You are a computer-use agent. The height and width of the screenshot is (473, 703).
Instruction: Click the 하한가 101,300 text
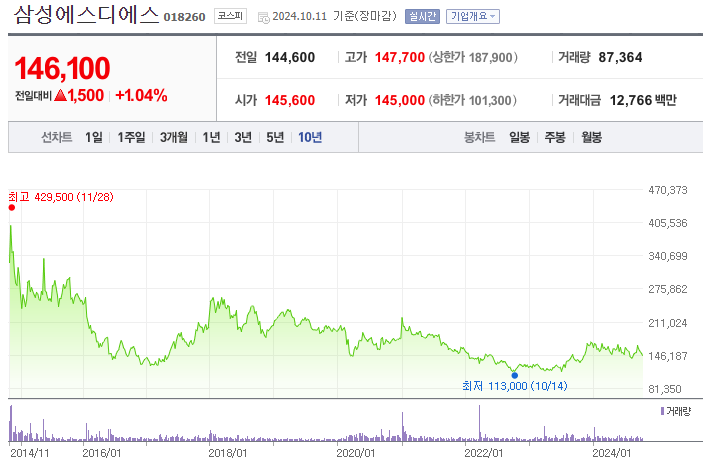tap(473, 100)
